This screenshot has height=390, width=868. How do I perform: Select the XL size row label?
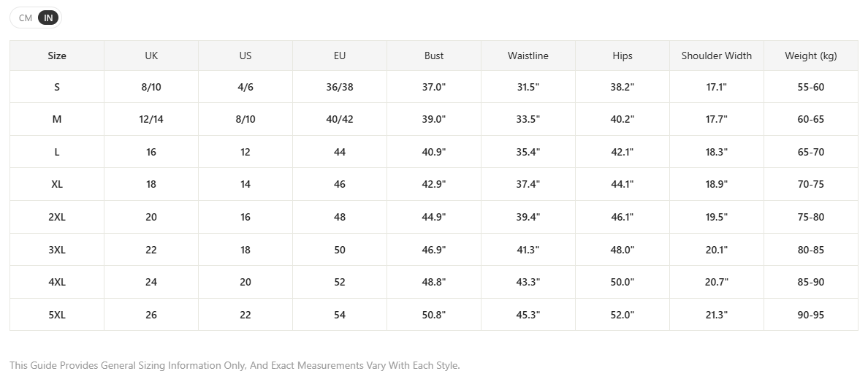click(x=57, y=184)
